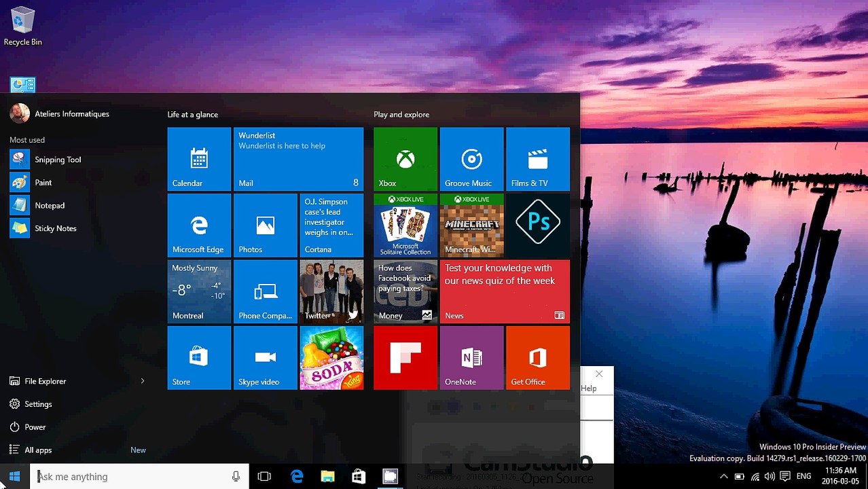This screenshot has height=489, width=868.
Task: Open the Store tile
Action: coord(199,358)
